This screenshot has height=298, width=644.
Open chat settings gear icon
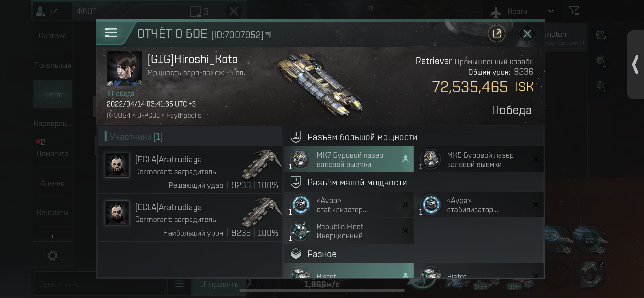coord(52,256)
